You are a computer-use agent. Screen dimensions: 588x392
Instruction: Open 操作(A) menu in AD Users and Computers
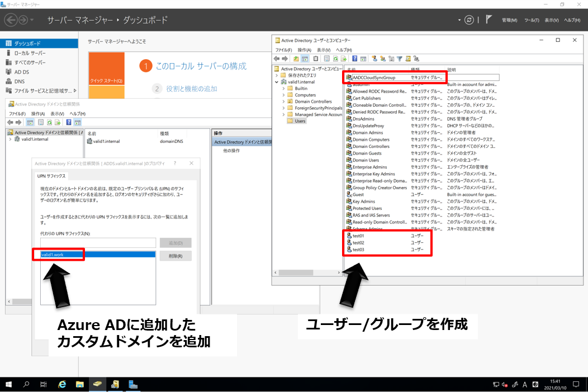coord(304,50)
